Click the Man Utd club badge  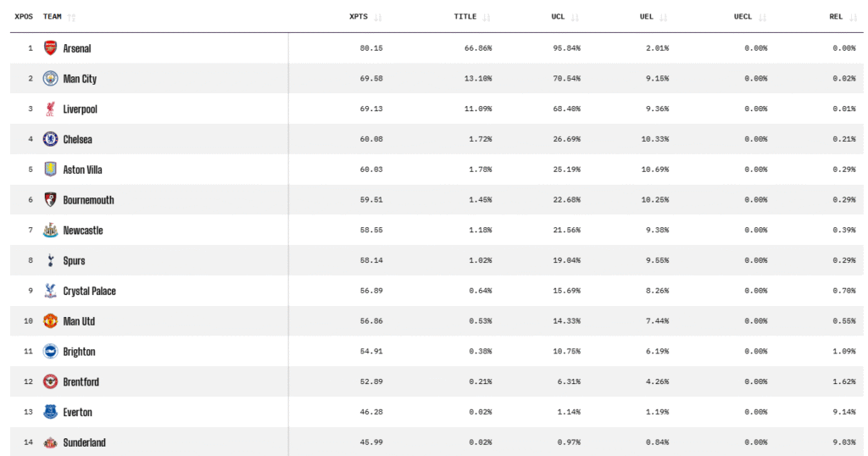tap(51, 321)
